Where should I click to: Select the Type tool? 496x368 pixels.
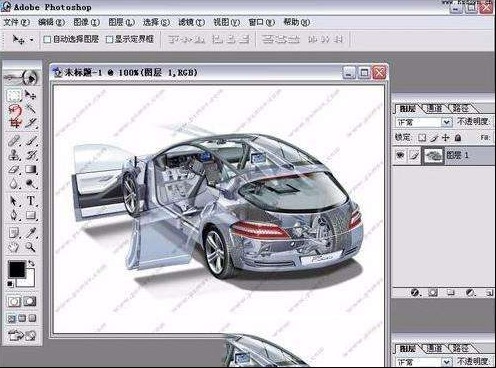[31, 201]
